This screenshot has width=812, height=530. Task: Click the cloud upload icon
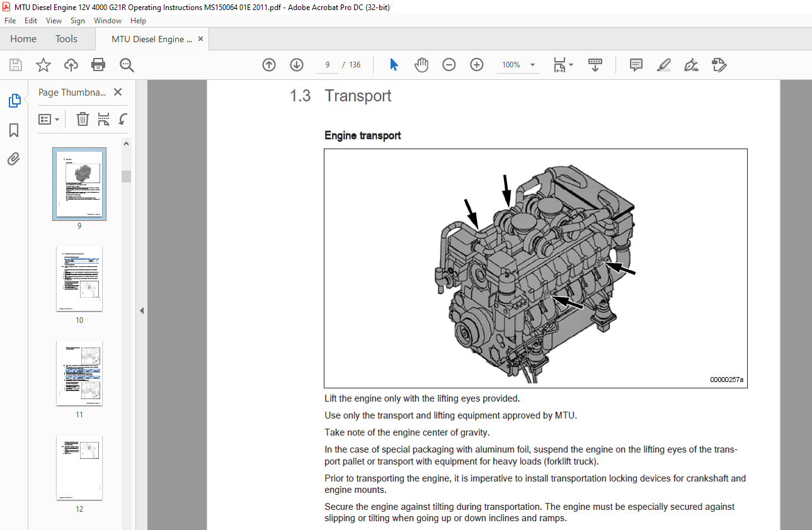click(x=71, y=65)
